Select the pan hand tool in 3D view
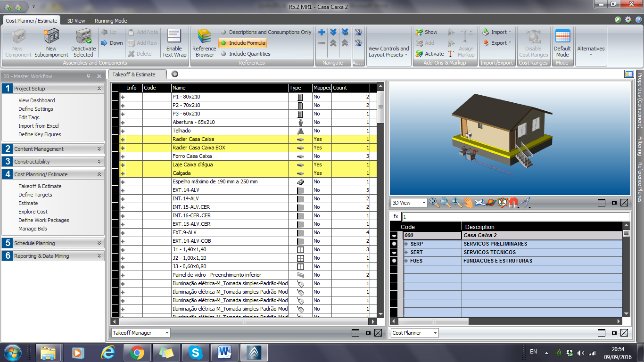Viewport: 644px width, 362px height. coord(468,203)
